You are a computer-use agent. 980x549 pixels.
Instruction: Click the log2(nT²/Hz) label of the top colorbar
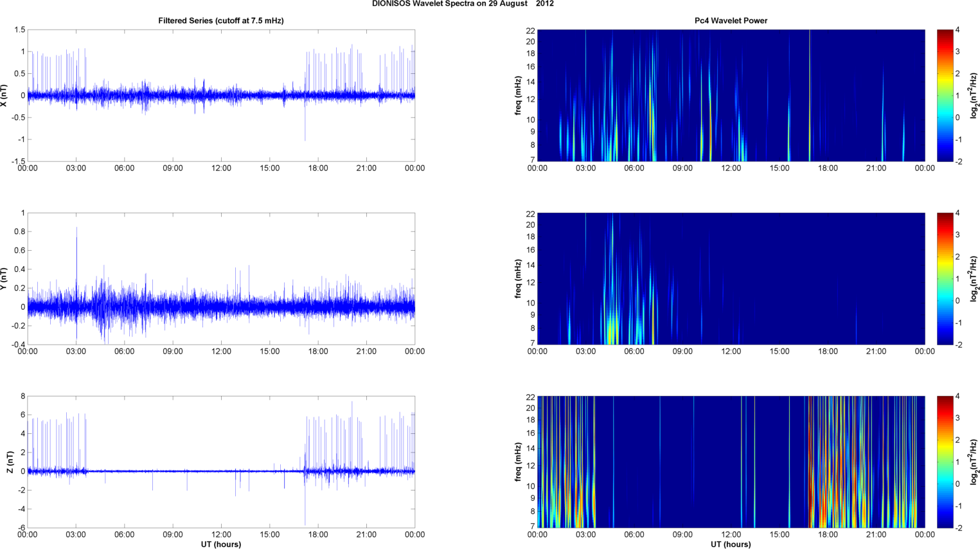[x=974, y=95]
